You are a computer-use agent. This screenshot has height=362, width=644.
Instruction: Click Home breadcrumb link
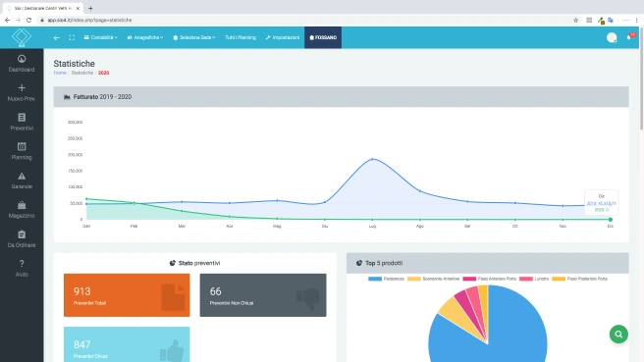60,73
